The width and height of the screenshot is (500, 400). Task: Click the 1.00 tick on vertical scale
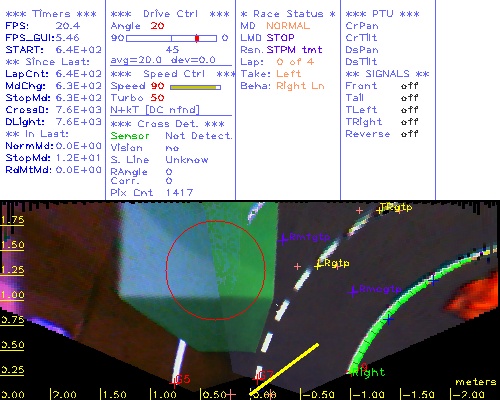pos(12,295)
